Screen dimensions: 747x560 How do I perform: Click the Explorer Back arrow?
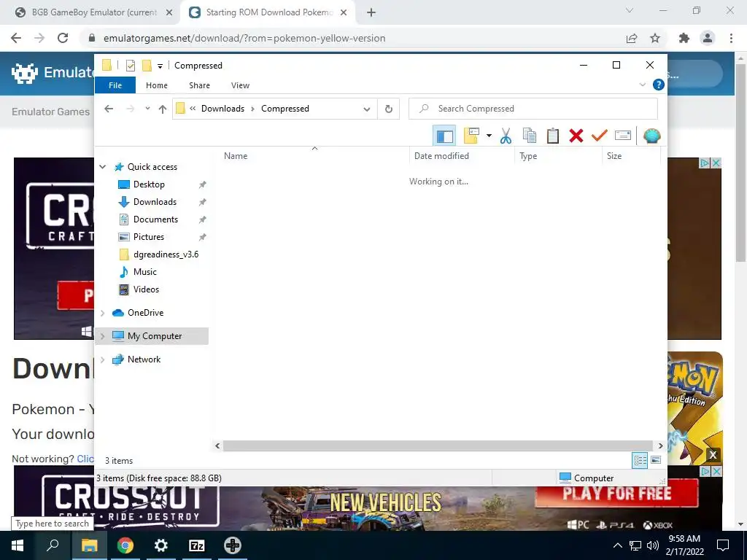click(x=109, y=109)
